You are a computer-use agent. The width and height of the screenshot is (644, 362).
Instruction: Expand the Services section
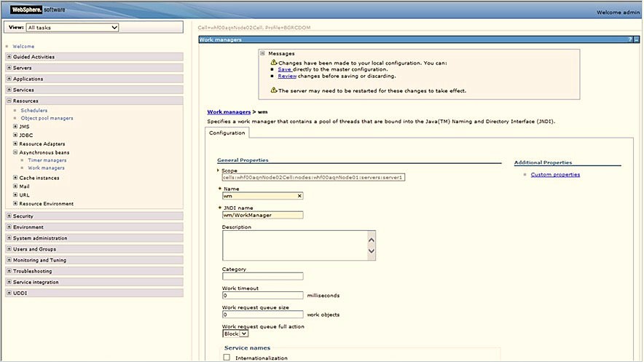pyautogui.click(x=9, y=90)
